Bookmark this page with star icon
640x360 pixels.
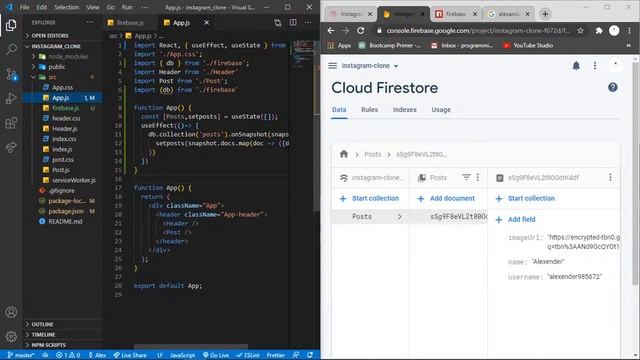click(x=580, y=31)
